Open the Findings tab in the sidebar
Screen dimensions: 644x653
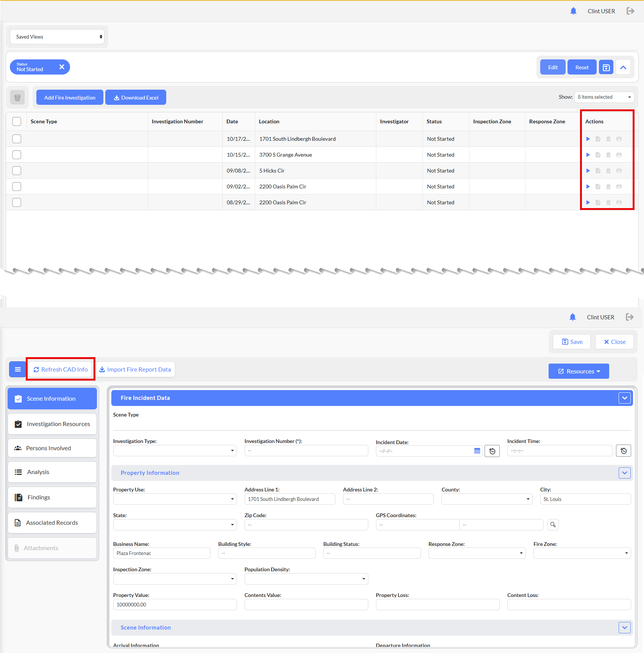[52, 498]
